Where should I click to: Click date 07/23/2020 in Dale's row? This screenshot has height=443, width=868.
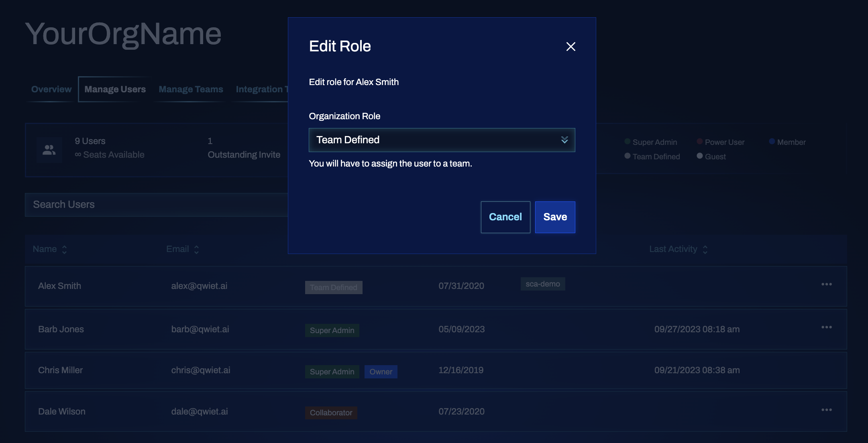coord(461,411)
